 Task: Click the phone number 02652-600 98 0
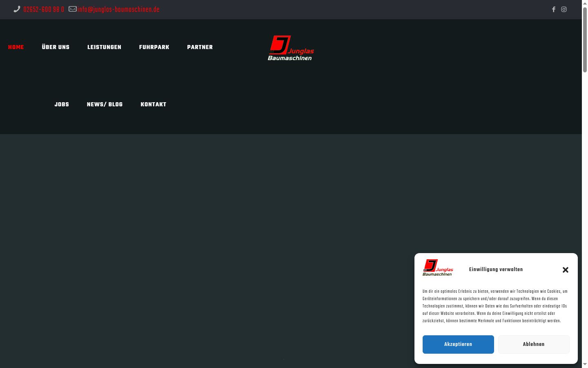pyautogui.click(x=44, y=9)
